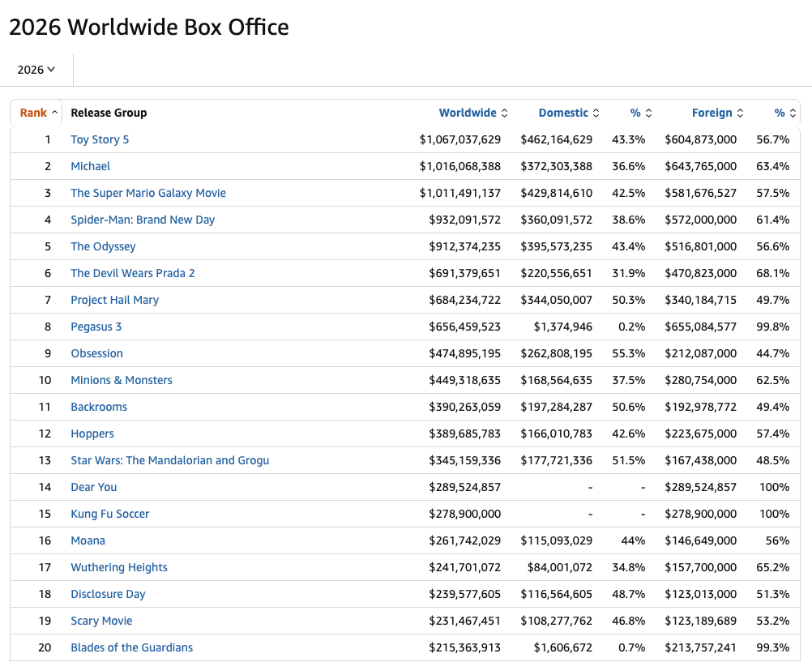
Task: Select the 50.3% domestic share cell
Action: point(629,300)
